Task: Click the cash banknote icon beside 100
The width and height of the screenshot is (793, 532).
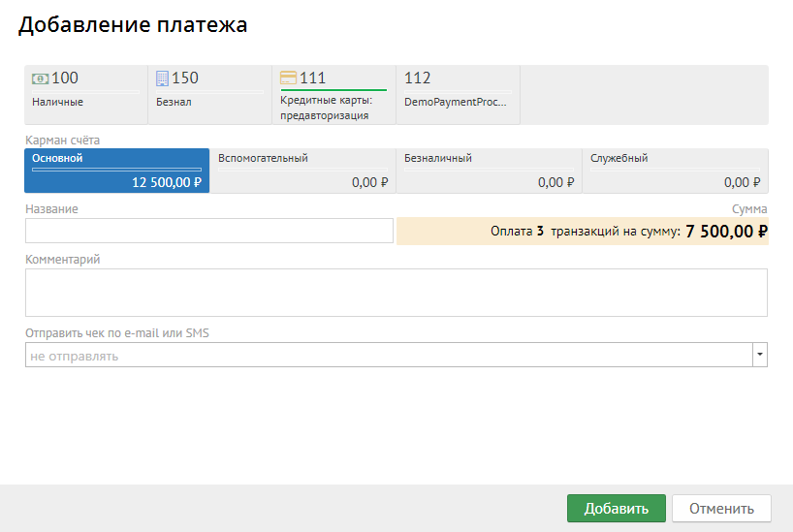Action: (40, 78)
